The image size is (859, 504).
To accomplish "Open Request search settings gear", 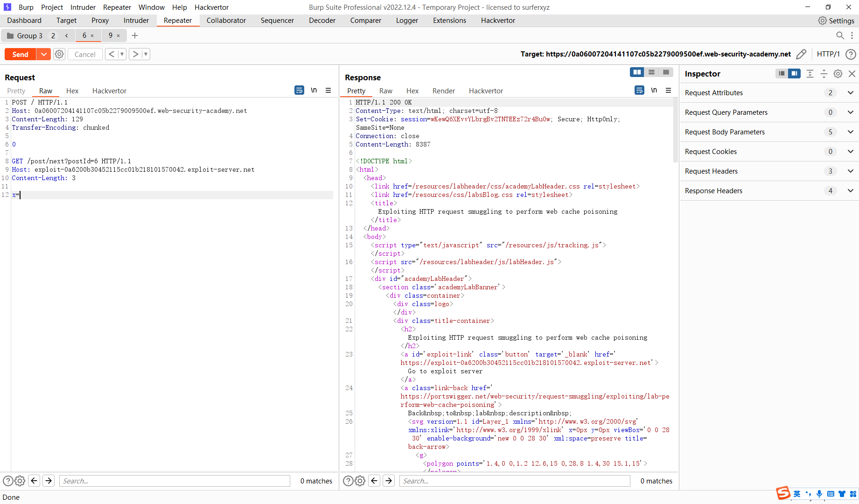I will pos(20,481).
